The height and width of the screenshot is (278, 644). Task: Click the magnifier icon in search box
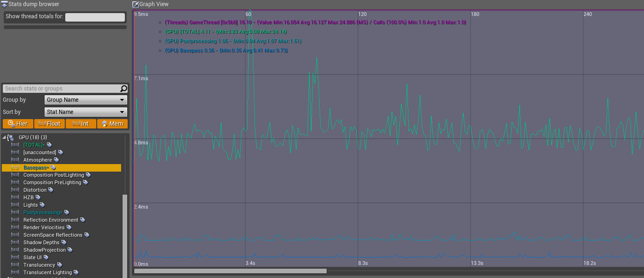[123, 89]
